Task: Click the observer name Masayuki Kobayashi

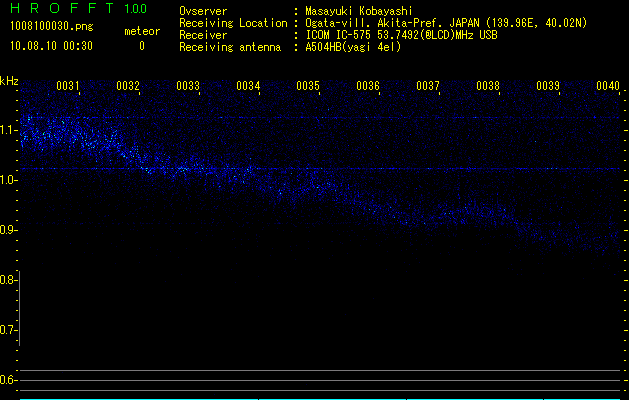Action: pyautogui.click(x=359, y=11)
